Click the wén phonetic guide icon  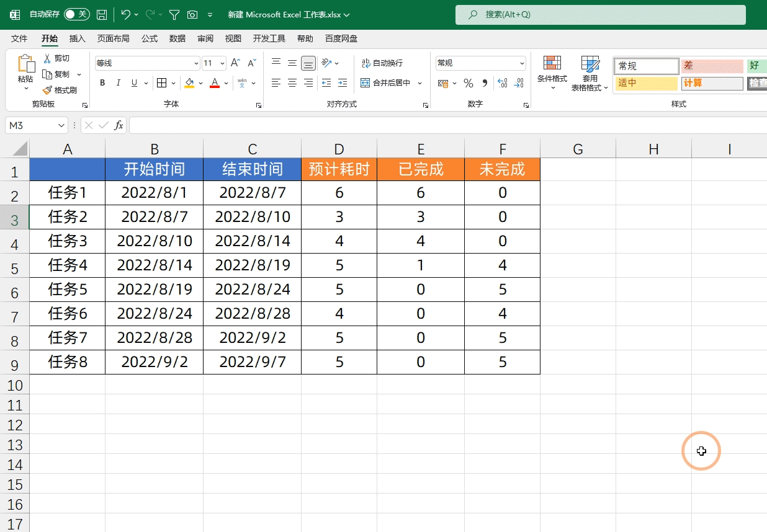[242, 82]
